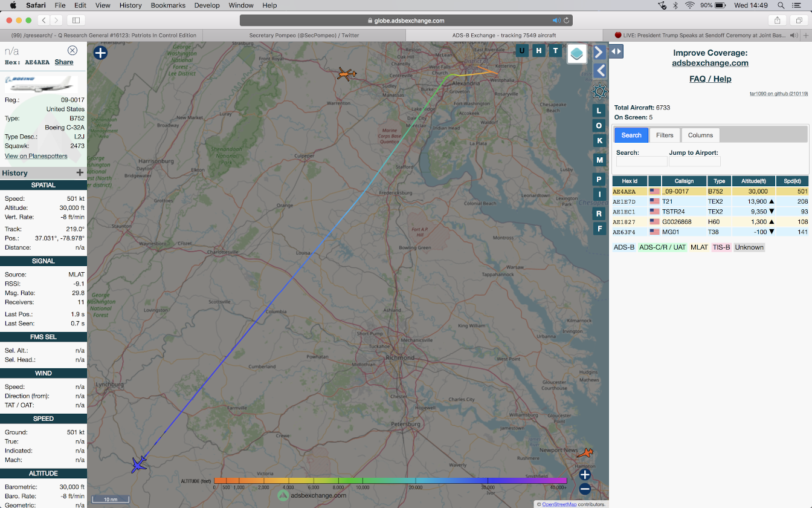Click the Boeing aircraft thumbnail photo

tap(41, 83)
